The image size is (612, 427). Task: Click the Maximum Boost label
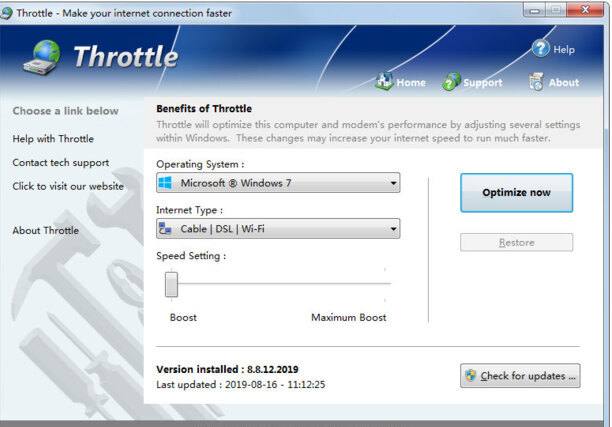tap(349, 317)
